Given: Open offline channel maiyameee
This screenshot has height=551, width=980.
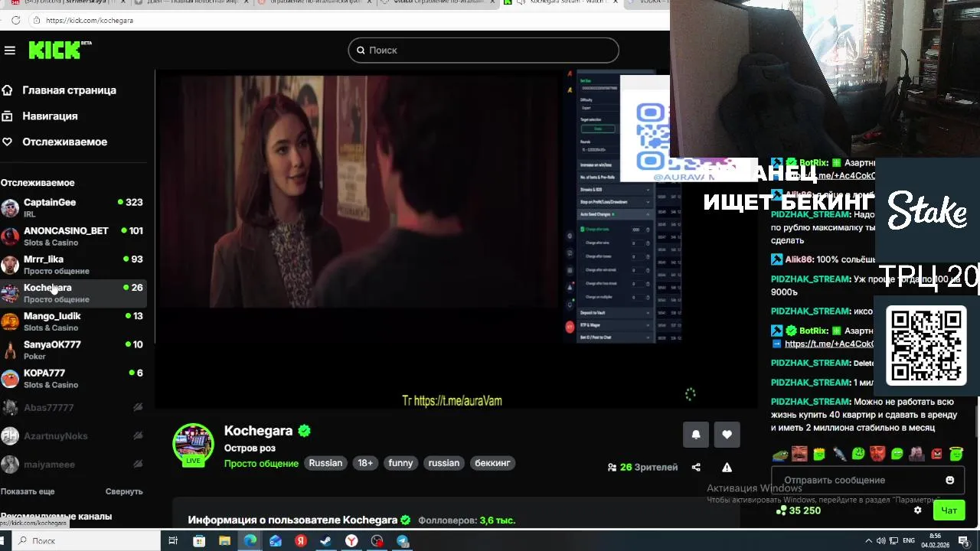Looking at the screenshot, I should pos(73,465).
